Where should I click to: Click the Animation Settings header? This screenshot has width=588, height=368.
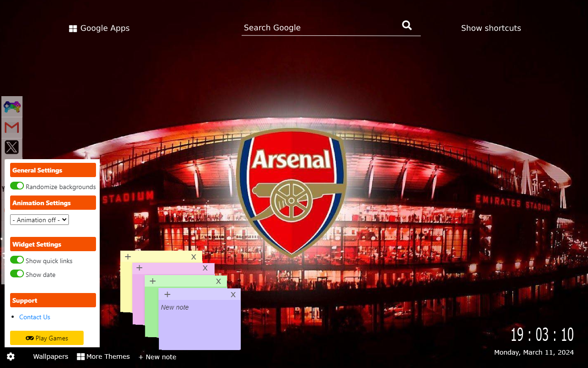click(x=53, y=202)
